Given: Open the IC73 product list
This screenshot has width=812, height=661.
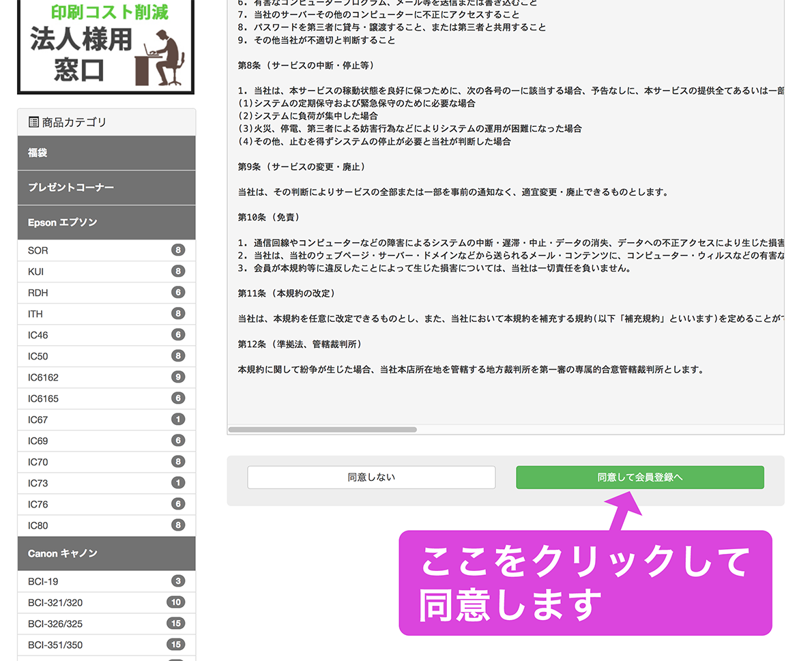Looking at the screenshot, I should coord(38,483).
